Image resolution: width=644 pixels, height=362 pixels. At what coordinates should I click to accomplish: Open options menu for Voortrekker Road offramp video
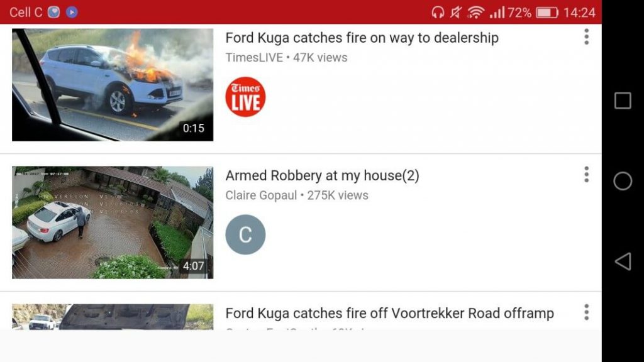pos(587,312)
